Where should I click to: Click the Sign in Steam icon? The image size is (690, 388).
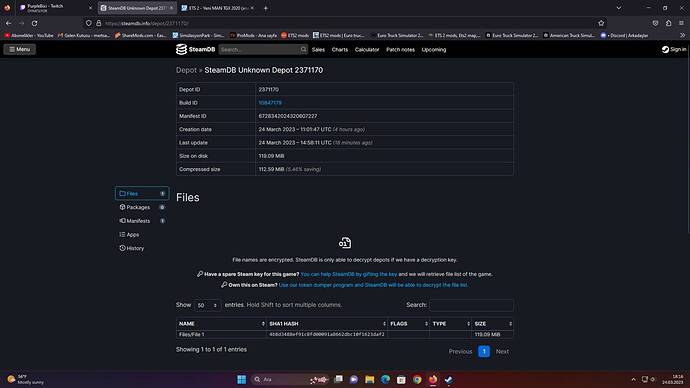pyautogui.click(x=665, y=50)
